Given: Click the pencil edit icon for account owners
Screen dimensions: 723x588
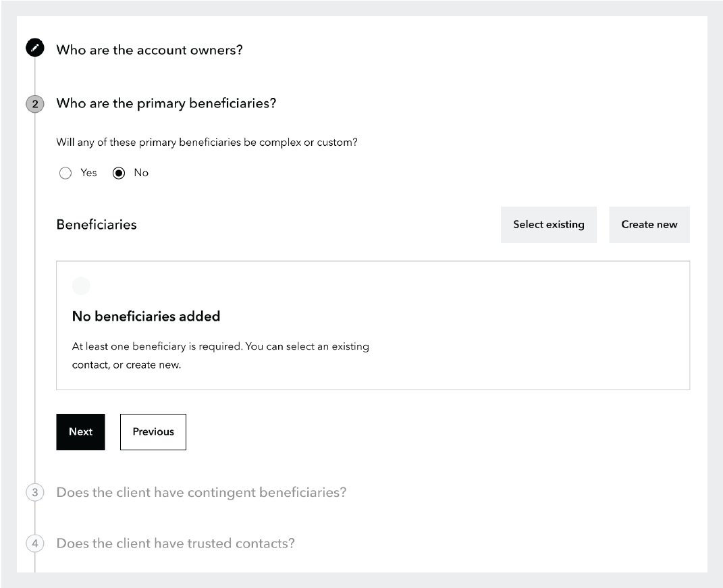Looking at the screenshot, I should (34, 49).
